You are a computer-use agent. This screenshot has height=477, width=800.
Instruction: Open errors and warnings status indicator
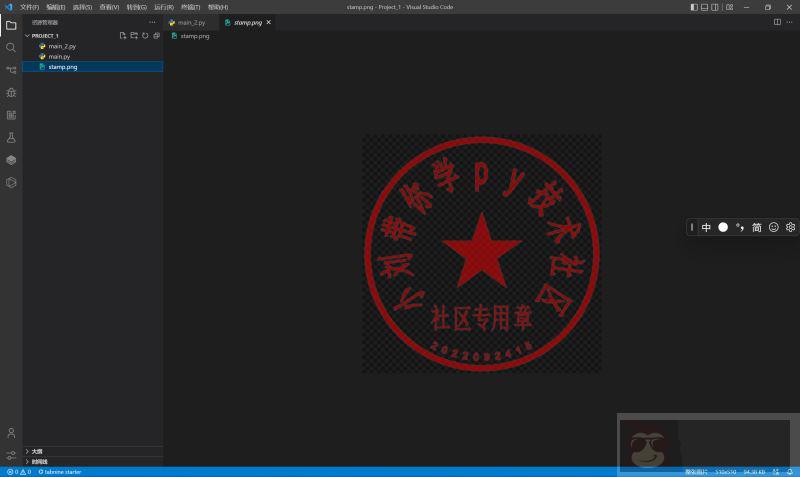pyautogui.click(x=19, y=472)
